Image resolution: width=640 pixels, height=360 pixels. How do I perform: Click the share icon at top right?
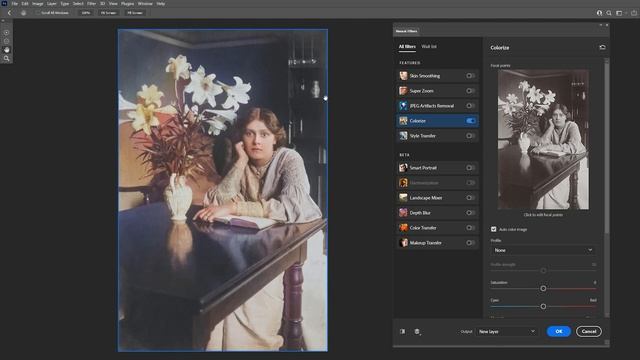click(x=634, y=13)
